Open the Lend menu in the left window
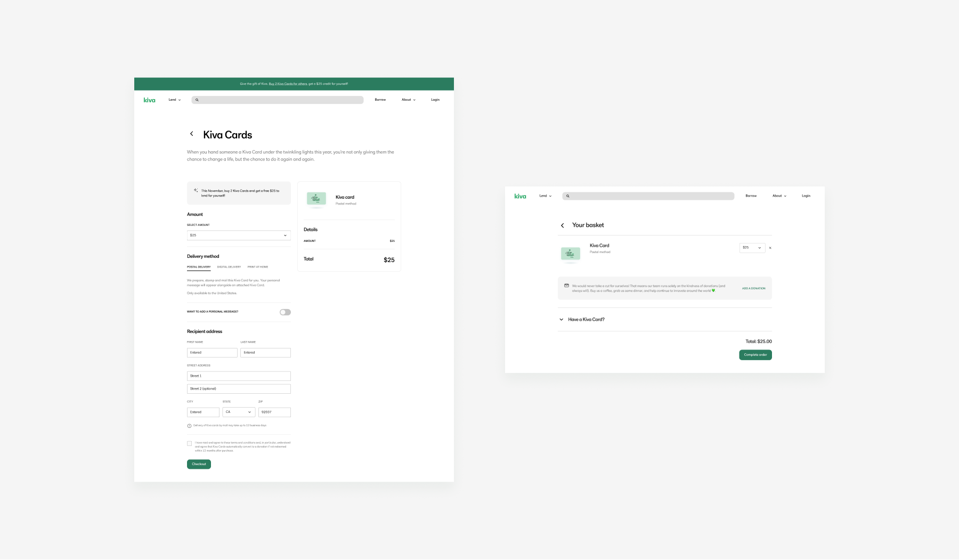This screenshot has height=560, width=959. coord(175,100)
